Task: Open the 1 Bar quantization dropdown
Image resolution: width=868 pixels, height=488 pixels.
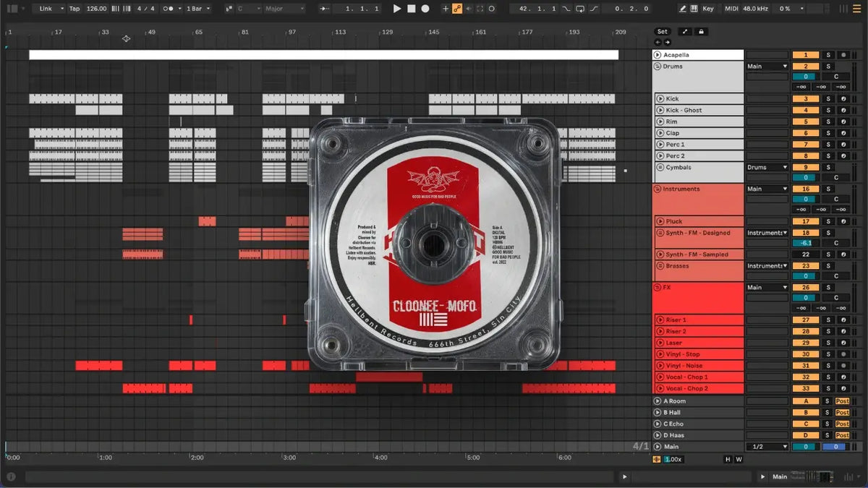Action: coord(199,9)
